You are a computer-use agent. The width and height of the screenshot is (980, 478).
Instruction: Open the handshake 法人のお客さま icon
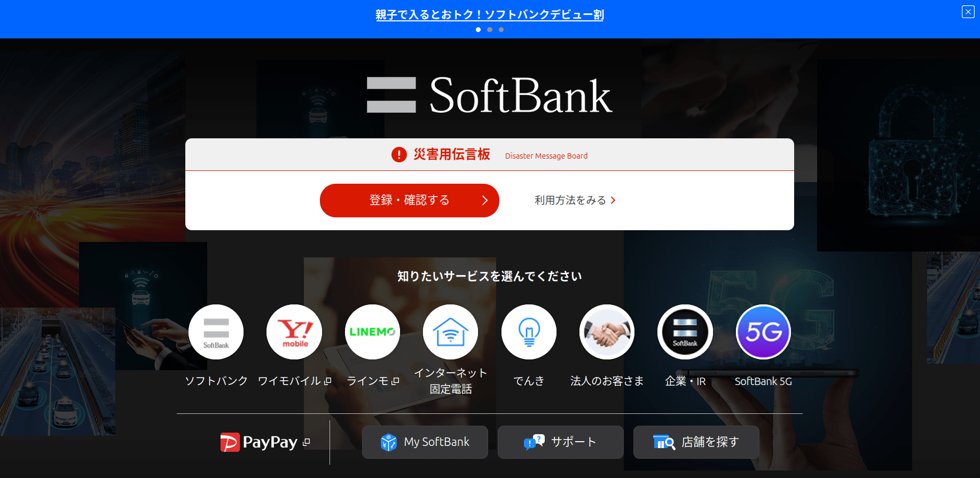607,332
